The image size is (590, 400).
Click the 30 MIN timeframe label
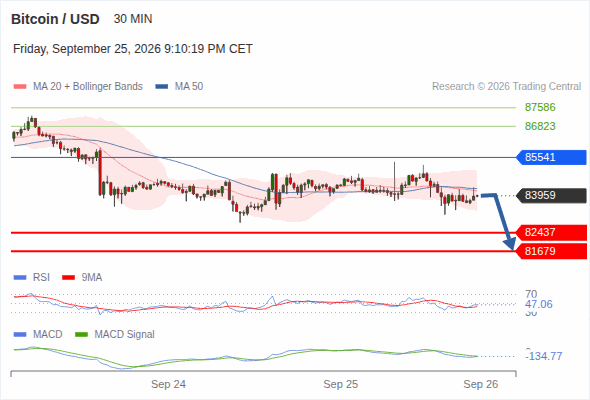(133, 19)
